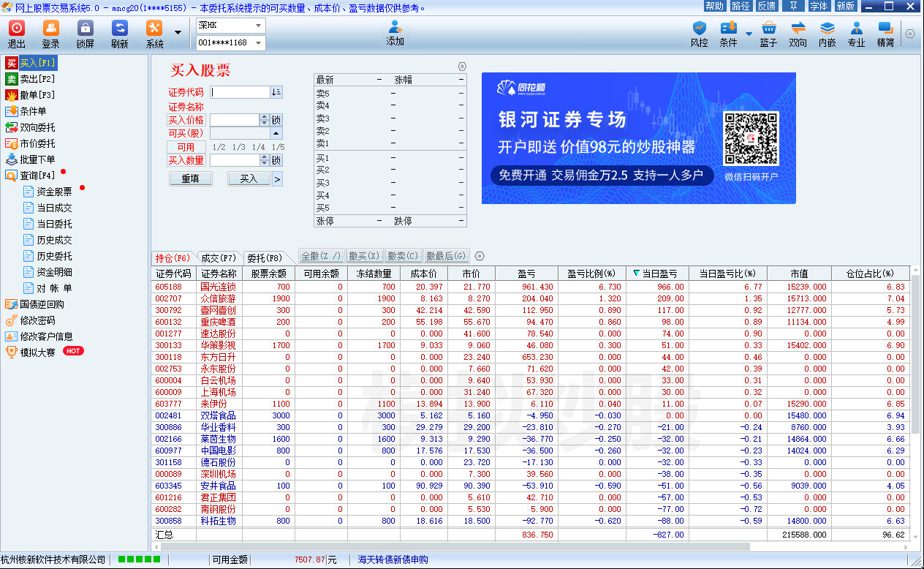
Task: Toggle the 买入价格 lock button
Action: tap(276, 120)
